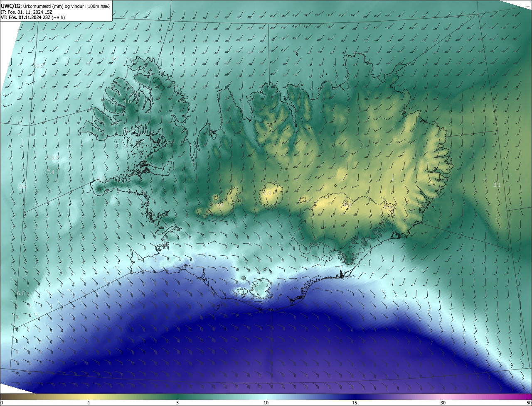Click the 1 tick on the color scale

(x=89, y=403)
